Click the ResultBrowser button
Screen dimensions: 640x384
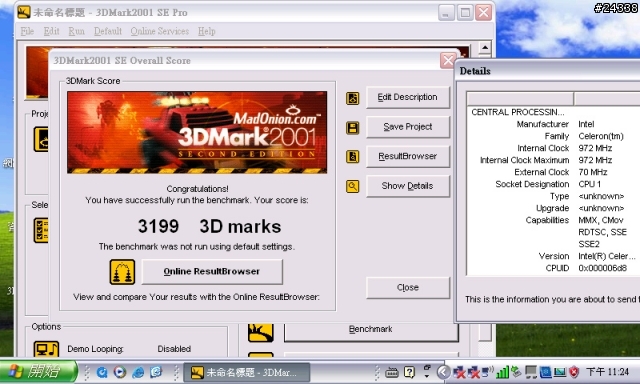point(408,156)
